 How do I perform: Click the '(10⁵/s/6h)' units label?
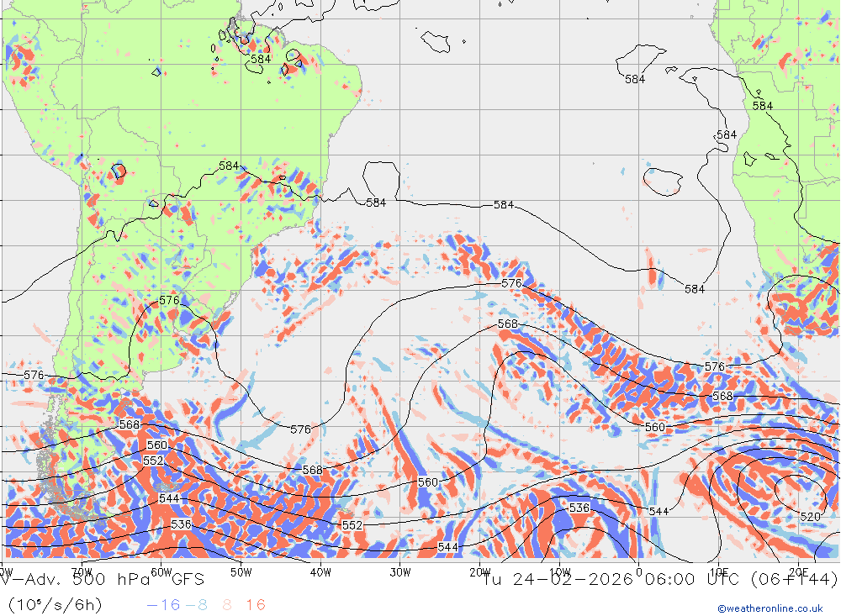(55, 605)
